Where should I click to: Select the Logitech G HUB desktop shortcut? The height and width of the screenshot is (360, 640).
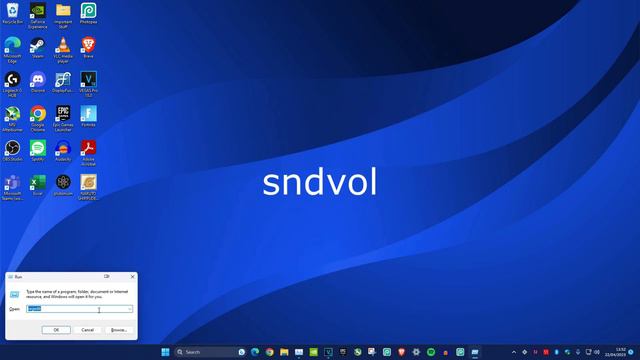point(12,84)
